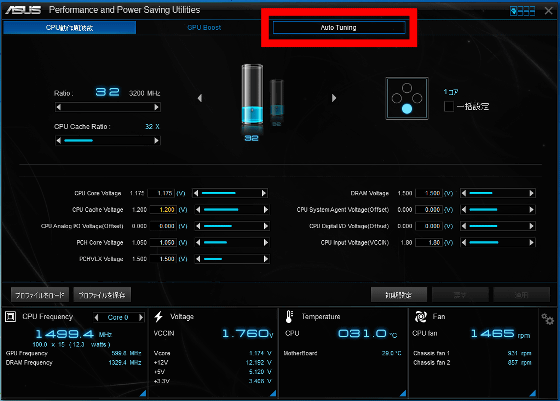Click the CPU Cache Ratio slider track
560x401 pixels.
click(108, 141)
